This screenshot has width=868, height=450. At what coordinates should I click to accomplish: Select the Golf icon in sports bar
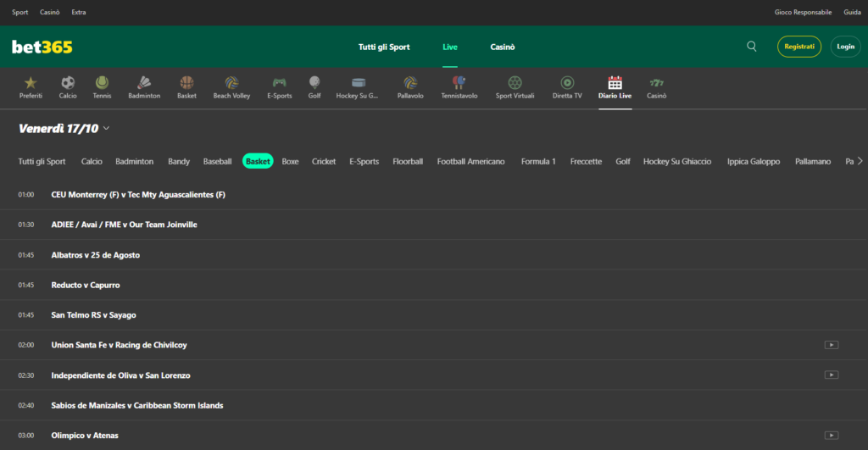(x=314, y=83)
